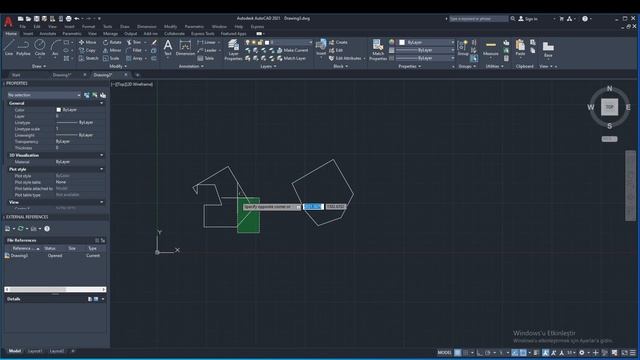640x360 pixels.
Task: Open the Express Tools ribbon tab
Action: tap(202, 34)
